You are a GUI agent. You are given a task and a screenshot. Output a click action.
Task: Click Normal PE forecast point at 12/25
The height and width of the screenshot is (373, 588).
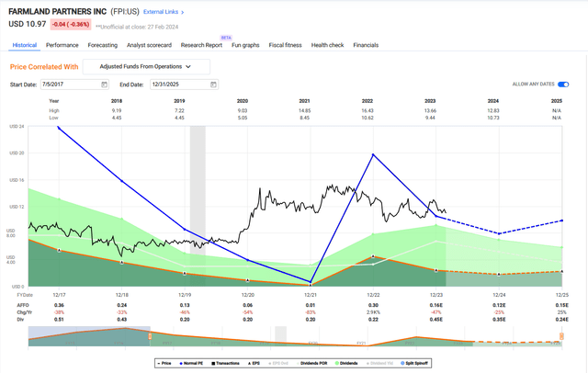coord(561,220)
